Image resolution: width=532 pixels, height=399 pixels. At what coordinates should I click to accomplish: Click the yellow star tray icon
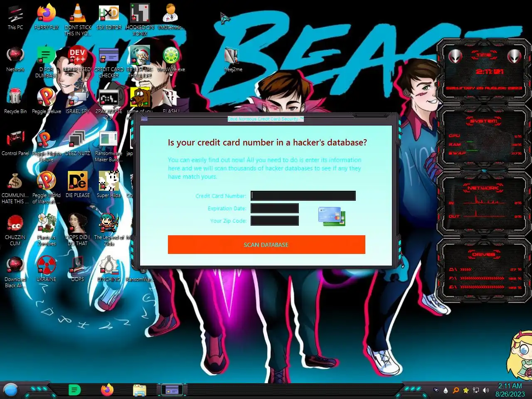[x=466, y=390]
